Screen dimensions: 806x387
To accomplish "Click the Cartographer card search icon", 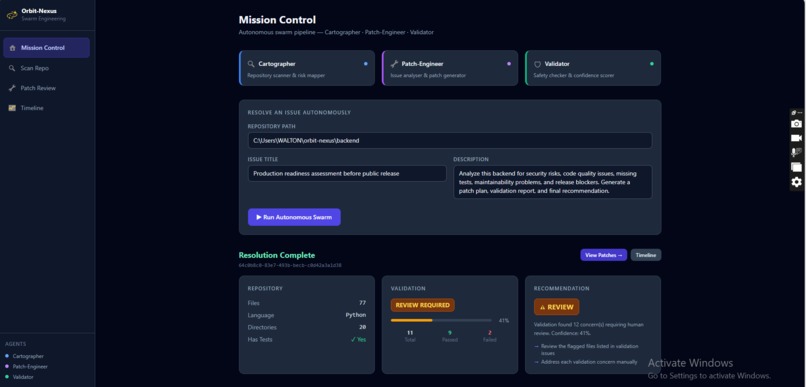I will (251, 64).
